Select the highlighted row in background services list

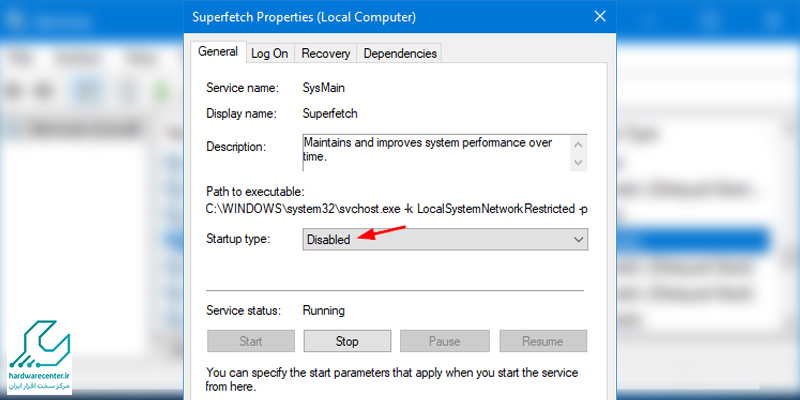coord(693,239)
